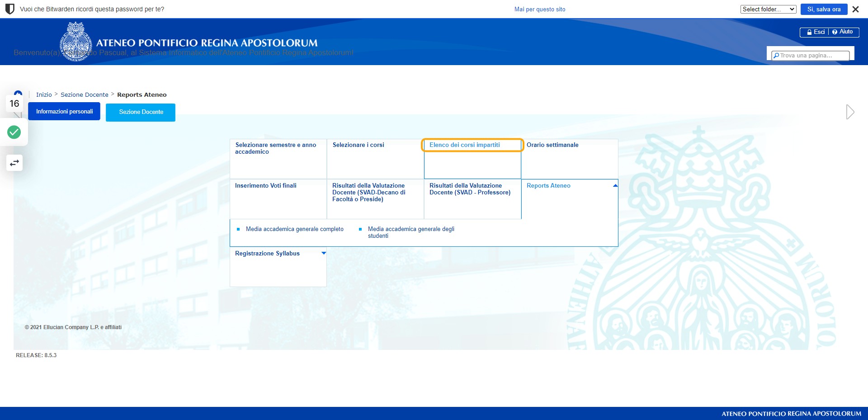
Task: Open SVAD - Professore evaluation results
Action: [472, 199]
